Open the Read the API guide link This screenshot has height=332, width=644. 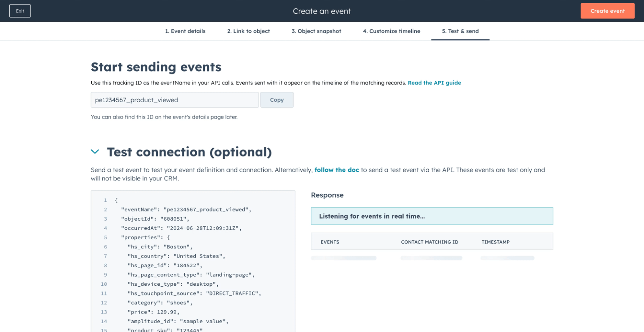(434, 83)
